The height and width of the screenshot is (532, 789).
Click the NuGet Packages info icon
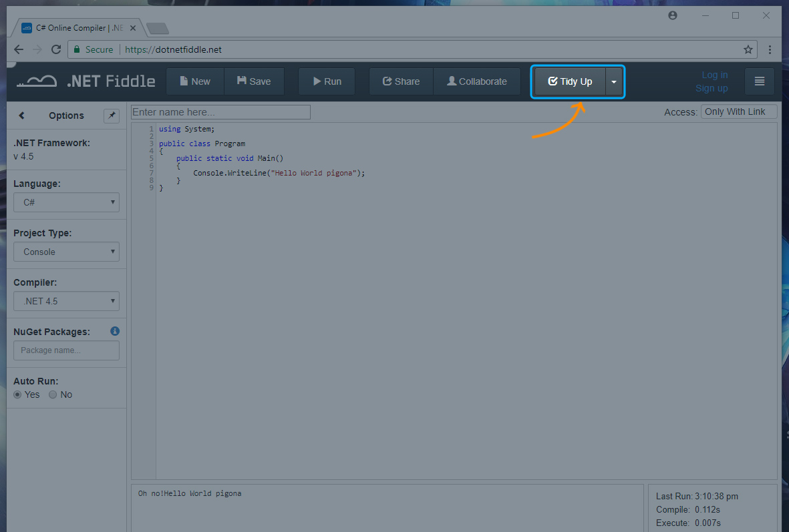click(115, 331)
